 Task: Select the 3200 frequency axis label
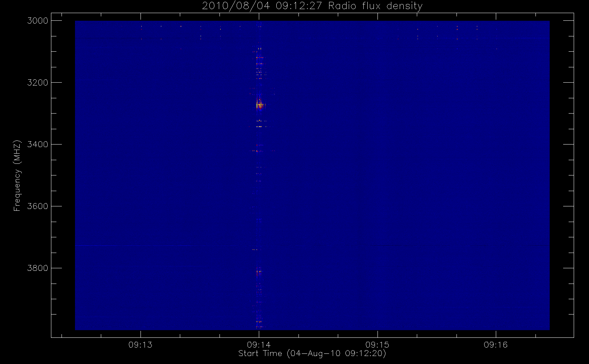38,83
